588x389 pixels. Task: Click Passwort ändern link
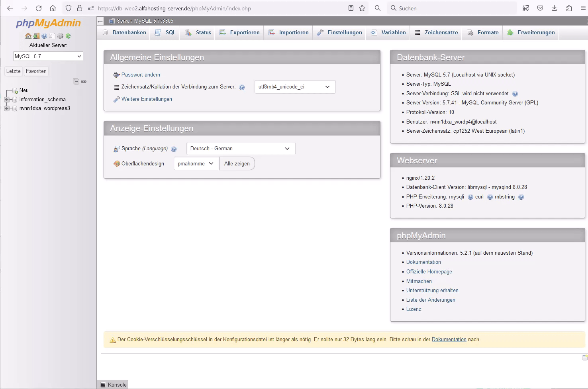141,75
